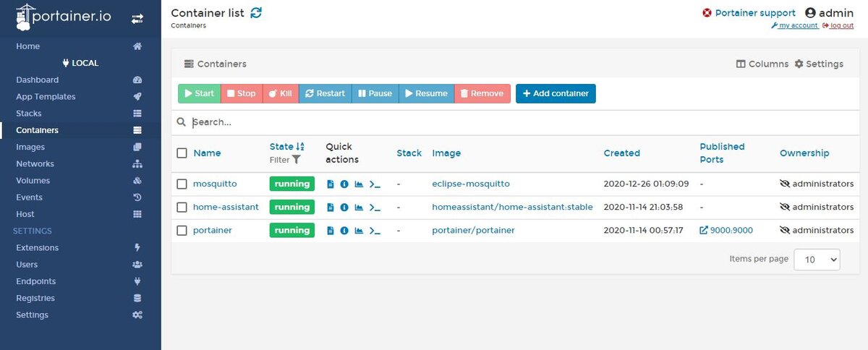Open inspect icon for mosquitto container
The height and width of the screenshot is (350, 868).
click(x=344, y=184)
